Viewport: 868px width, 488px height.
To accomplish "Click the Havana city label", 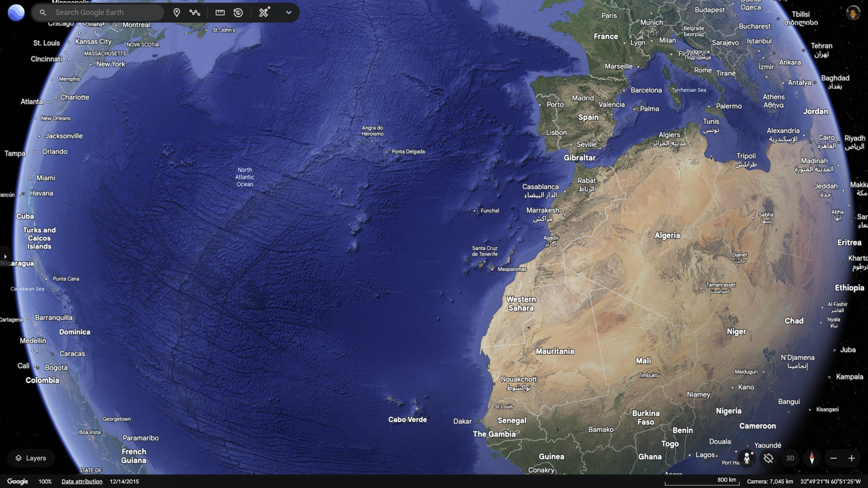I will (41, 193).
